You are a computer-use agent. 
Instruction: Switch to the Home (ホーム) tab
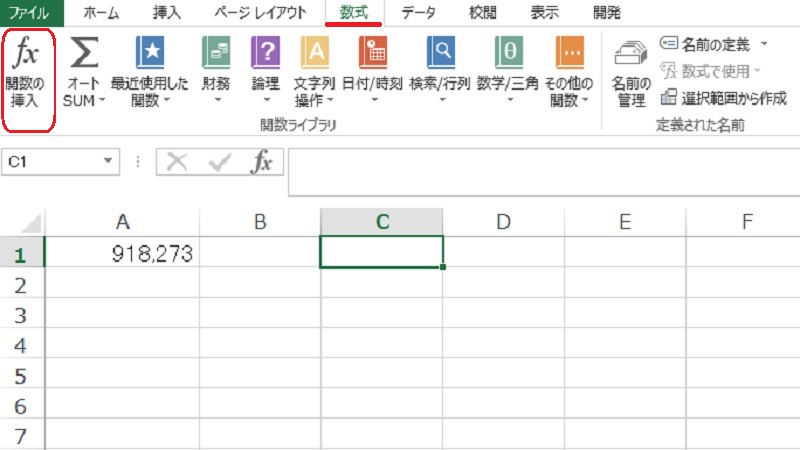coord(104,13)
